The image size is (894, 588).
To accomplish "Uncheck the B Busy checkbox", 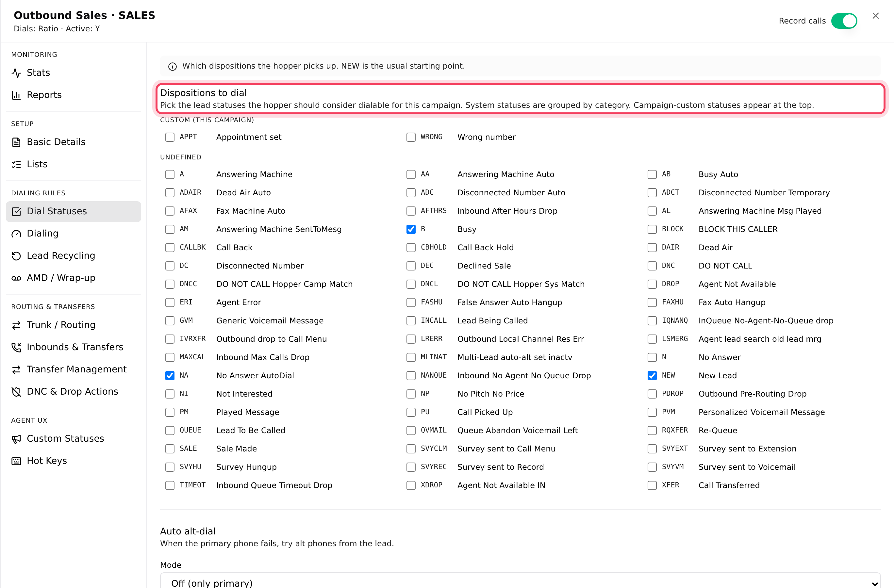I will (411, 229).
